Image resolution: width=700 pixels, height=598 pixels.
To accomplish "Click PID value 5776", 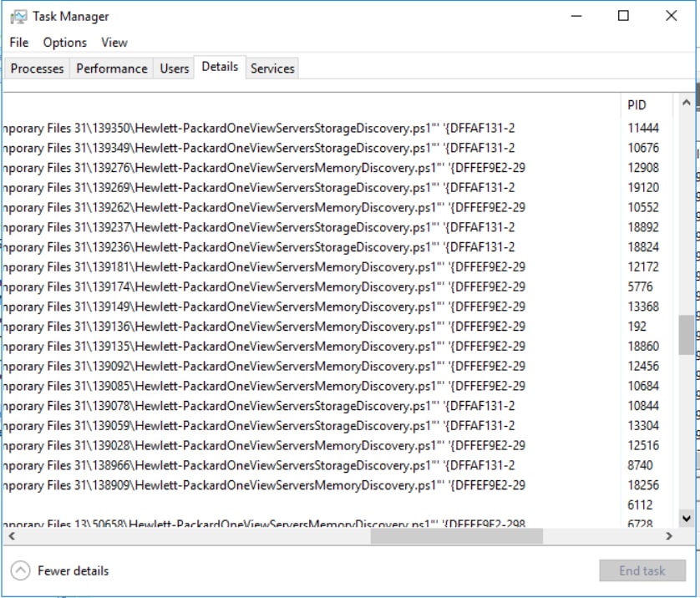I will point(640,286).
